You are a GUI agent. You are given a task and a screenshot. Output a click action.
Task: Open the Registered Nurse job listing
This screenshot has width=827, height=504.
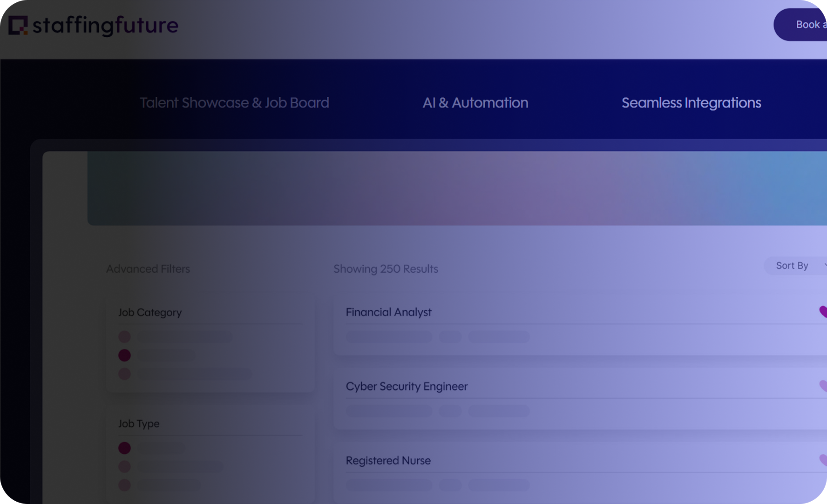(x=388, y=461)
